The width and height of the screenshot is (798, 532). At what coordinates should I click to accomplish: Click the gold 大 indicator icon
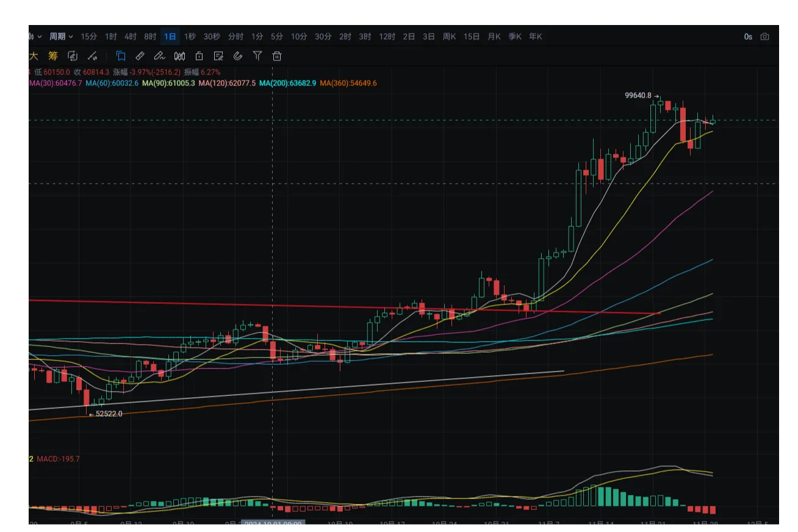click(34, 56)
